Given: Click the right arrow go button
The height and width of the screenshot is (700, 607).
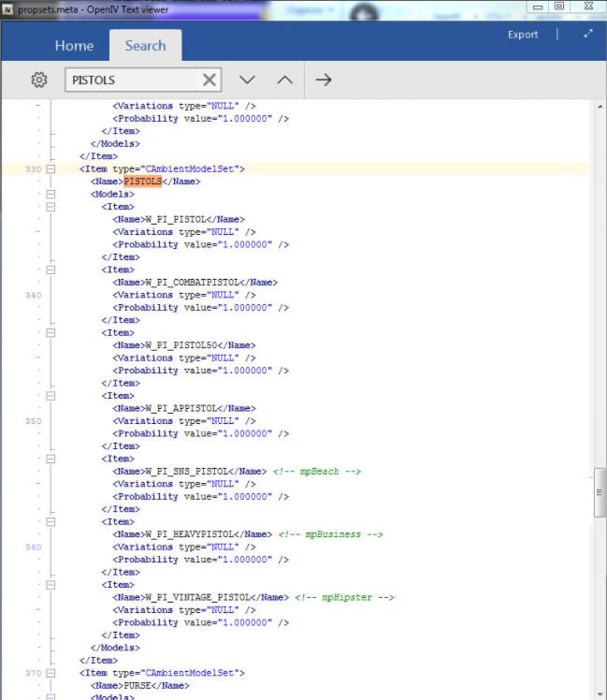Looking at the screenshot, I should 324,80.
